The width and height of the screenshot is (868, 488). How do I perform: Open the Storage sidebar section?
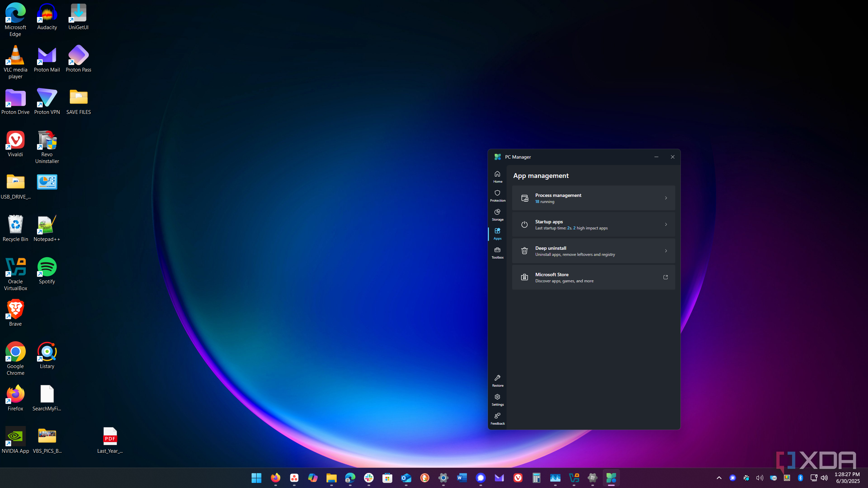click(497, 215)
